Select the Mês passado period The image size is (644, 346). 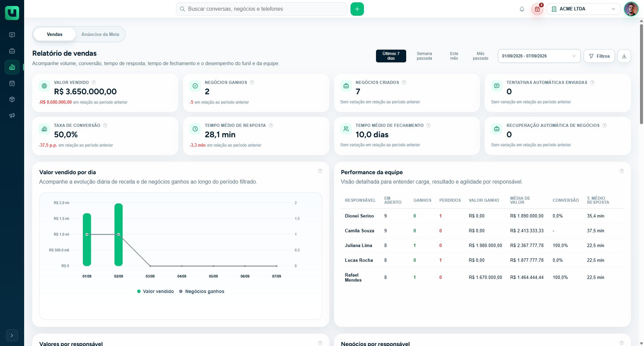481,56
